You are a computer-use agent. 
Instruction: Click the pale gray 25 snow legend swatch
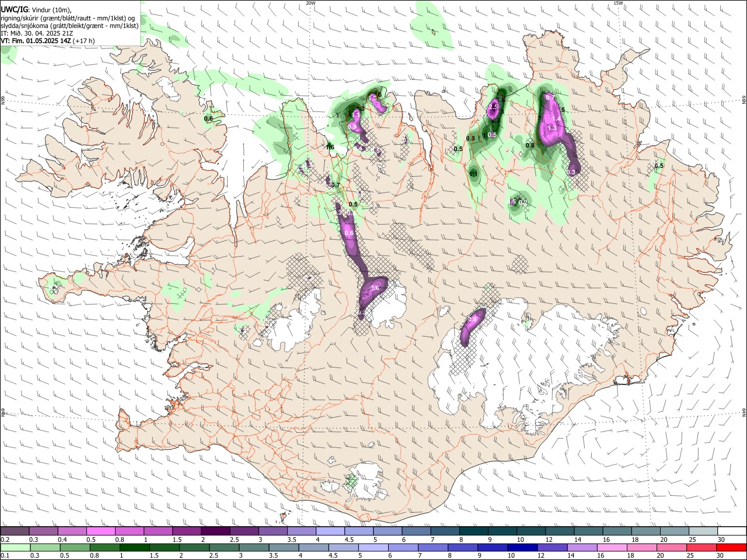[x=703, y=531]
